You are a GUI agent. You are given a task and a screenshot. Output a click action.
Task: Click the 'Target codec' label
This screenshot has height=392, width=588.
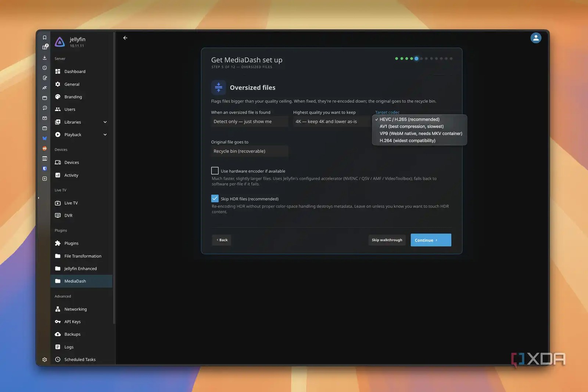tap(387, 113)
